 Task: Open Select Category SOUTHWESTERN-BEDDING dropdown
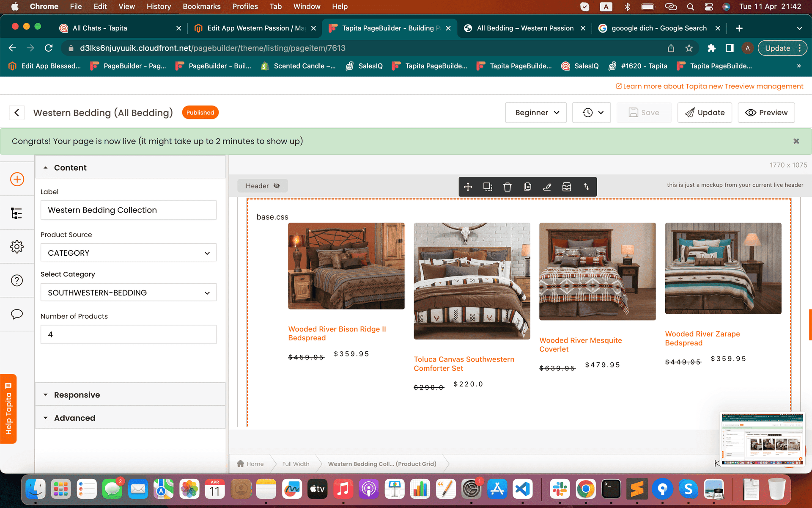point(129,293)
